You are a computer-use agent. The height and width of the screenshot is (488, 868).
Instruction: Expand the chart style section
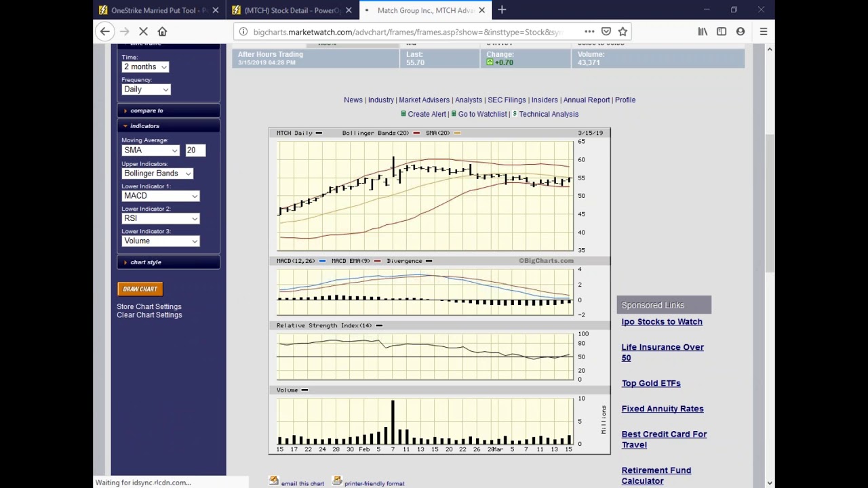tap(168, 262)
